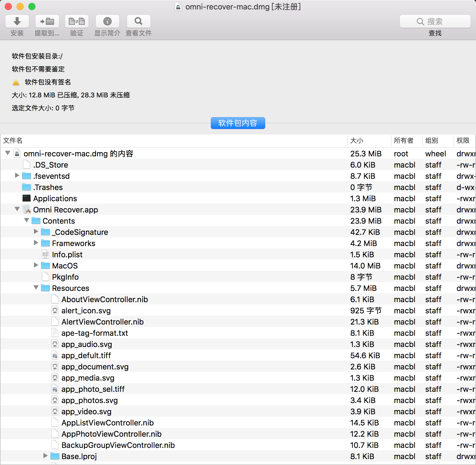
Task: Select the AboutViewController.nib row
Action: coord(238,299)
